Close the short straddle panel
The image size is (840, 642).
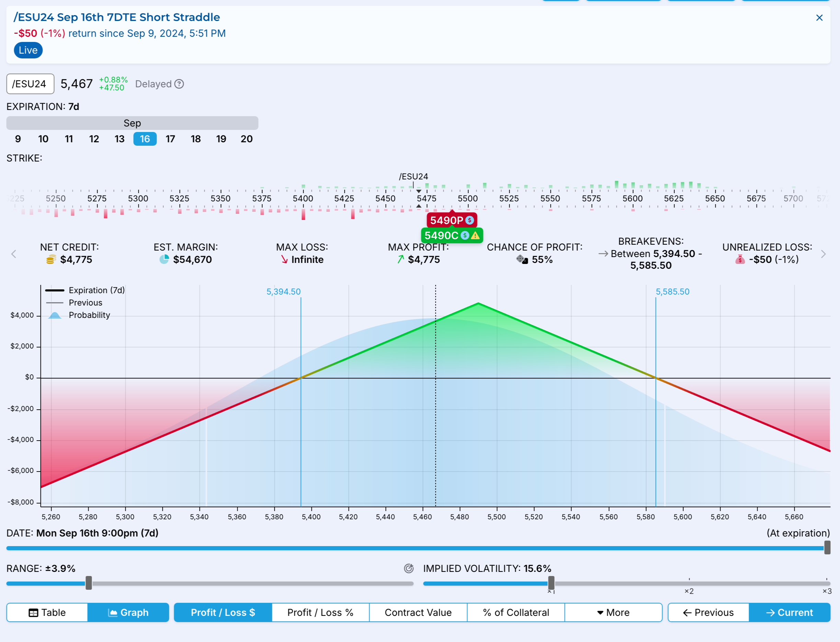[819, 18]
